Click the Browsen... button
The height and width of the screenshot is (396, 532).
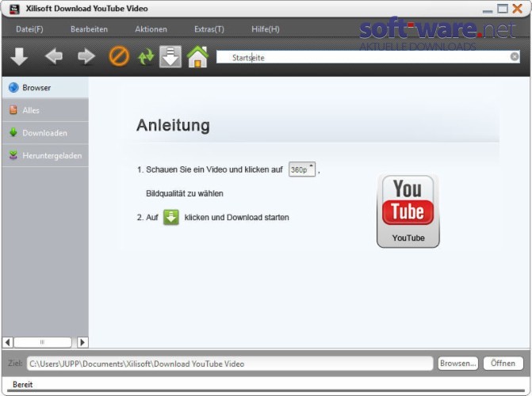click(457, 364)
